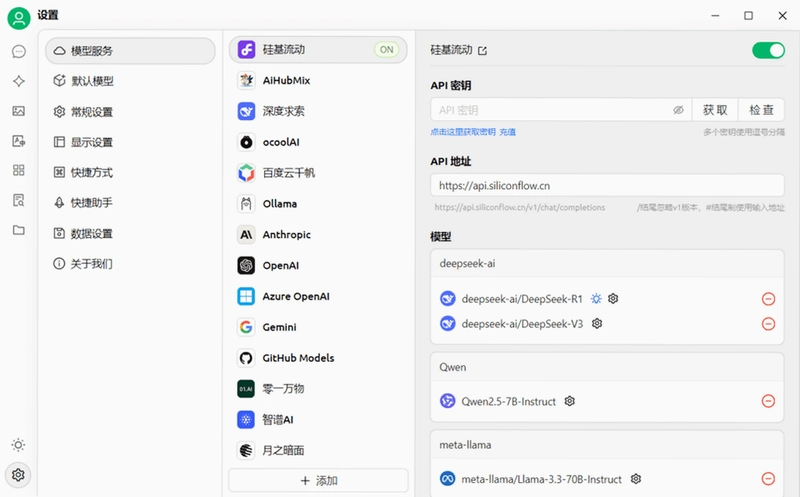Collapse the Qwen model group
Screen dimensions: 800x497
(607, 367)
